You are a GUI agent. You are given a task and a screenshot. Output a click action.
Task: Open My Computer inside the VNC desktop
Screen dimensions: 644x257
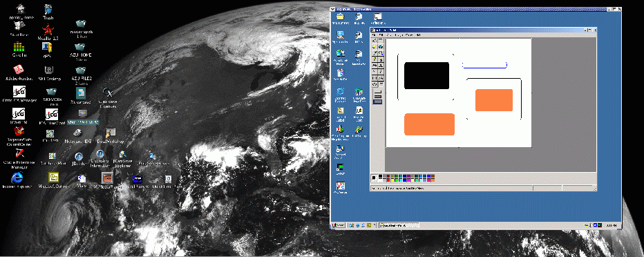click(x=340, y=37)
